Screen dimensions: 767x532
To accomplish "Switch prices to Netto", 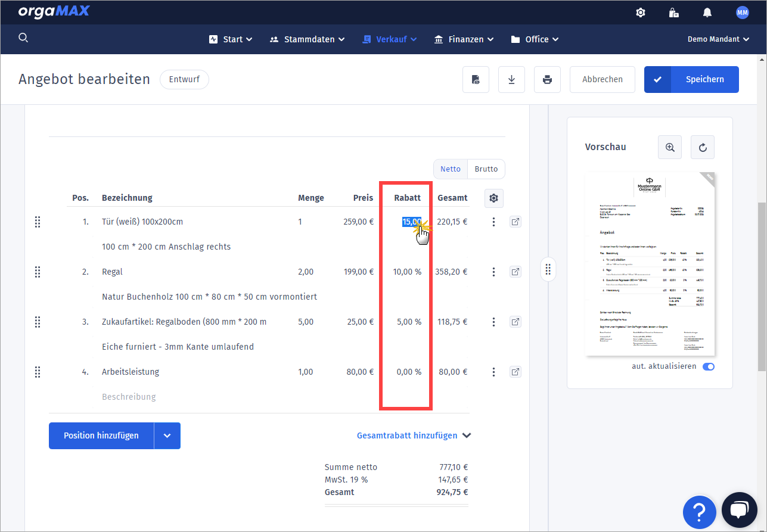I will click(451, 169).
